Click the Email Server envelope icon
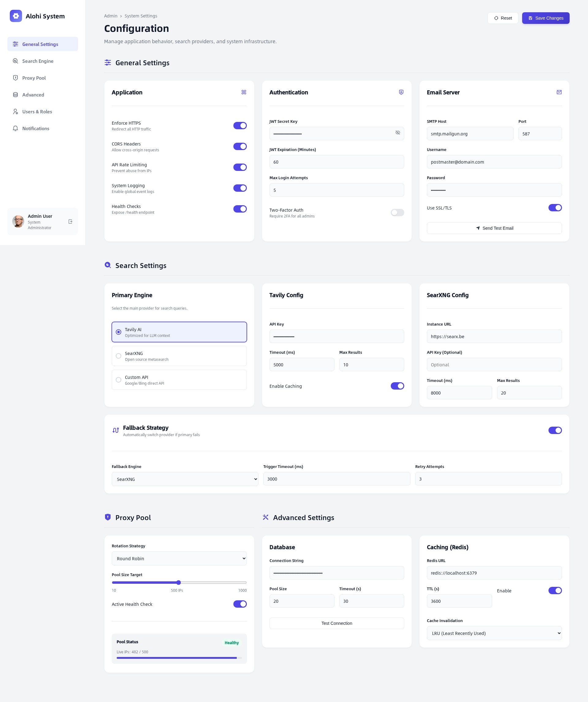Viewport: 588px width, 702px height. [x=559, y=92]
